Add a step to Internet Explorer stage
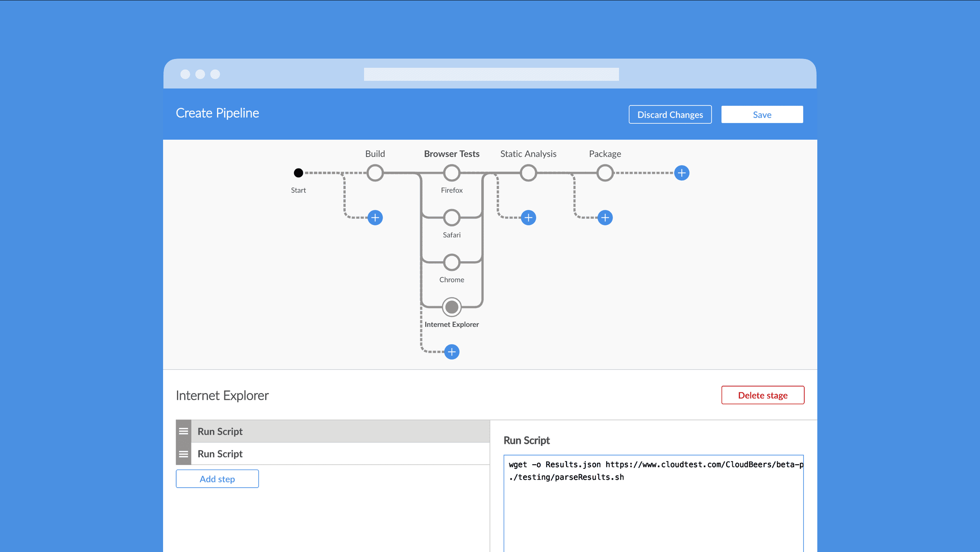Screen dimensions: 980x552 point(217,478)
